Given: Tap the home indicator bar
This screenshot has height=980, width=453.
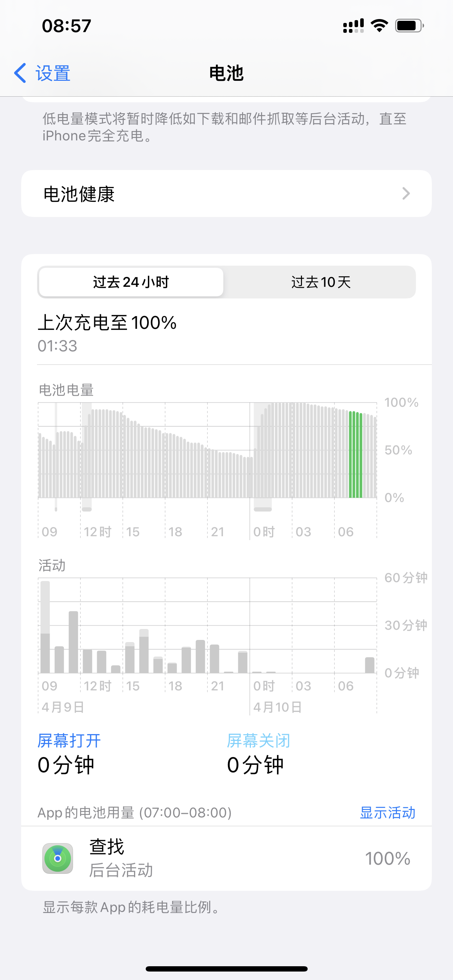Looking at the screenshot, I should point(226,968).
